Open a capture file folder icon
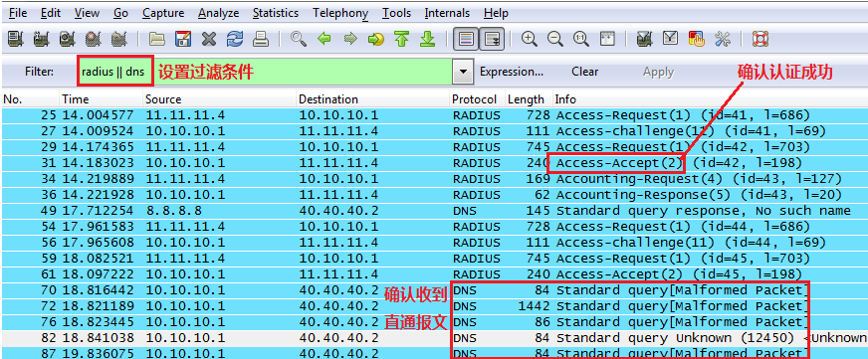 (157, 39)
